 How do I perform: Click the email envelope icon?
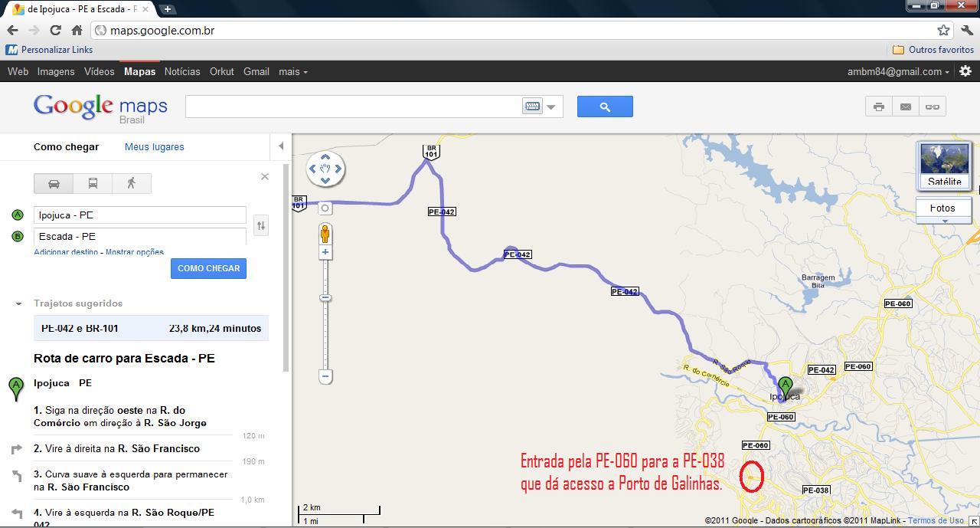point(906,107)
